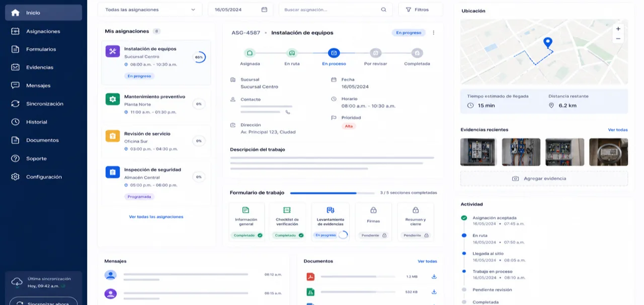
Task: Click the Agregar evidencia button
Action: click(x=544, y=178)
